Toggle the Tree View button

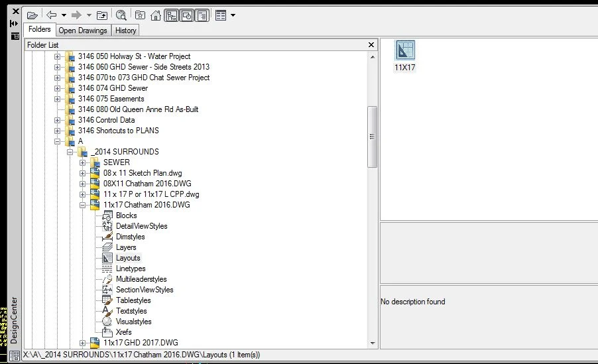coord(172,16)
